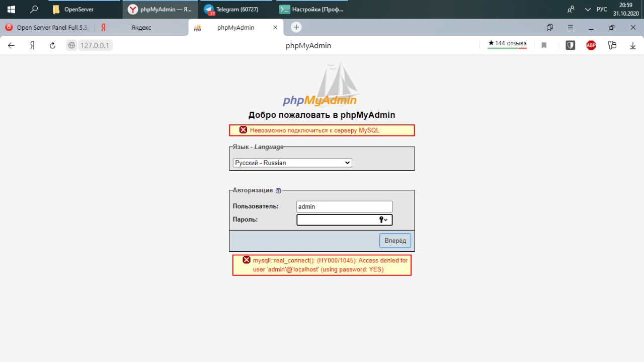Open Авторизация help question-mark icon
This screenshot has width=644, height=362.
click(x=278, y=190)
